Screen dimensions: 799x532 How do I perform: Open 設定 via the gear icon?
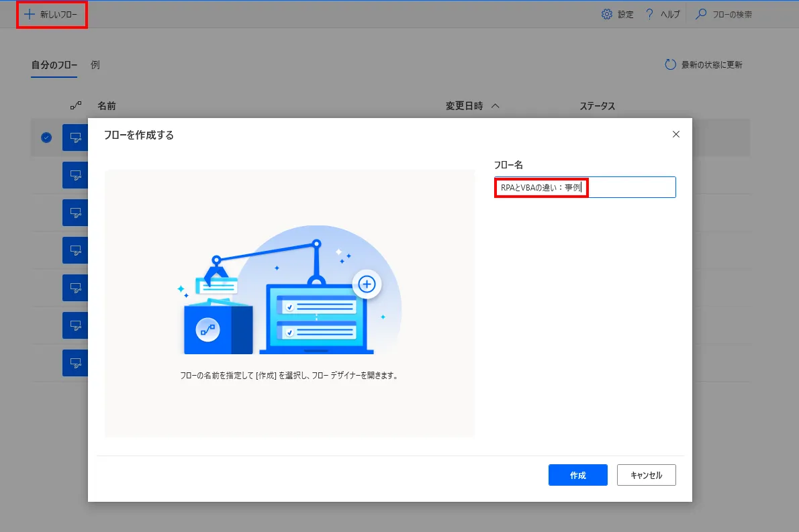(607, 14)
